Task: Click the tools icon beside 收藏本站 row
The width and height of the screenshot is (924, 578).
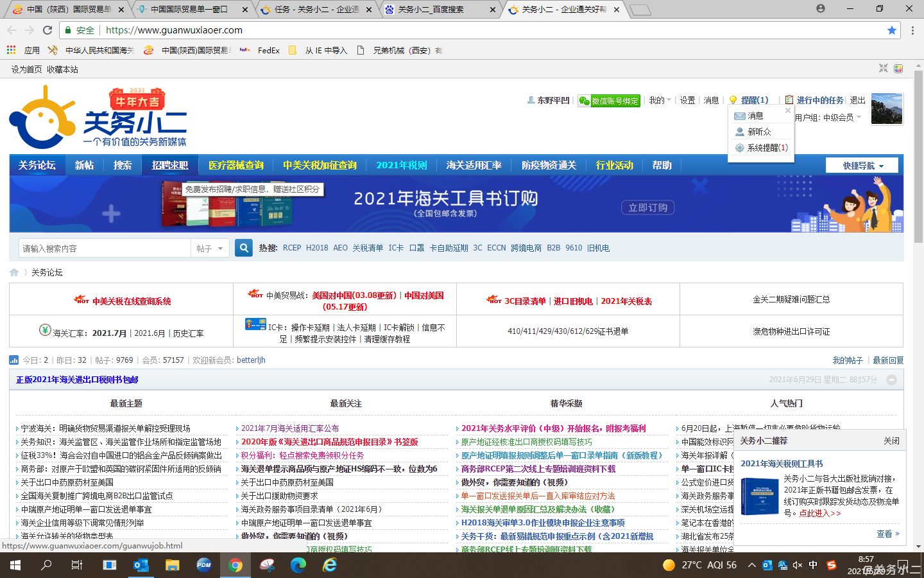Action: click(884, 69)
